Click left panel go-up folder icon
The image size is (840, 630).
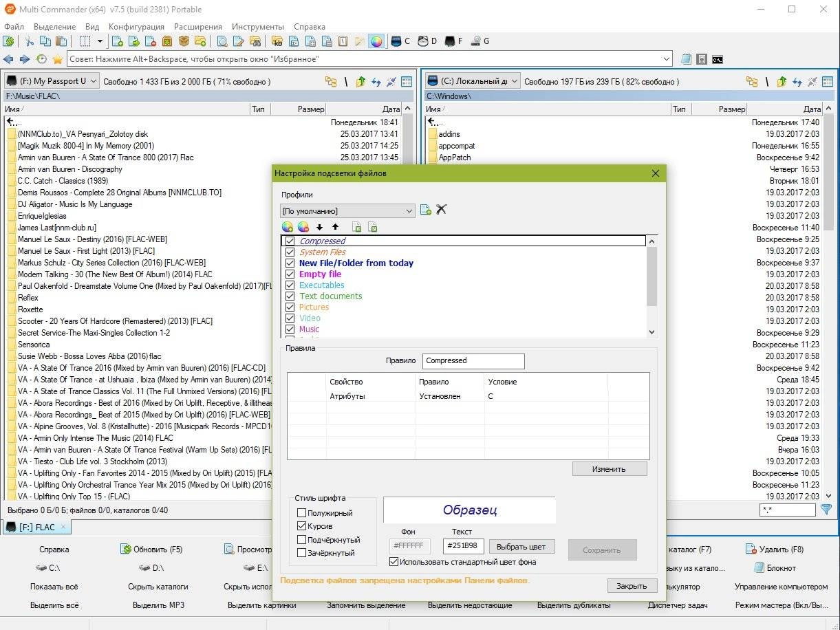pos(360,82)
